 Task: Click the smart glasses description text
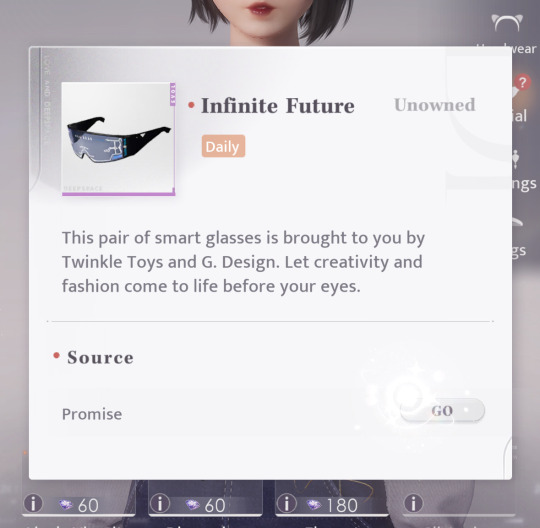(243, 262)
